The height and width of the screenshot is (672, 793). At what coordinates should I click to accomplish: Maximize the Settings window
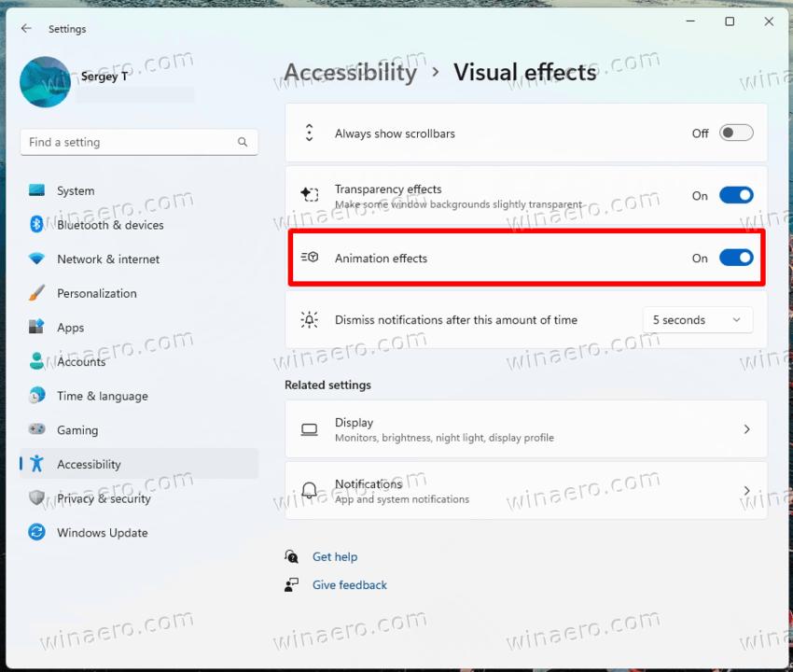[730, 21]
